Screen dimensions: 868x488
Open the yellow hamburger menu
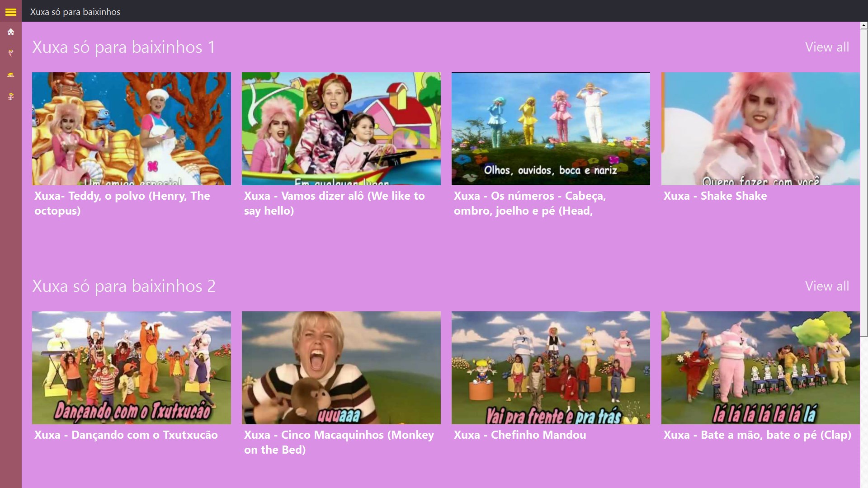(x=11, y=12)
